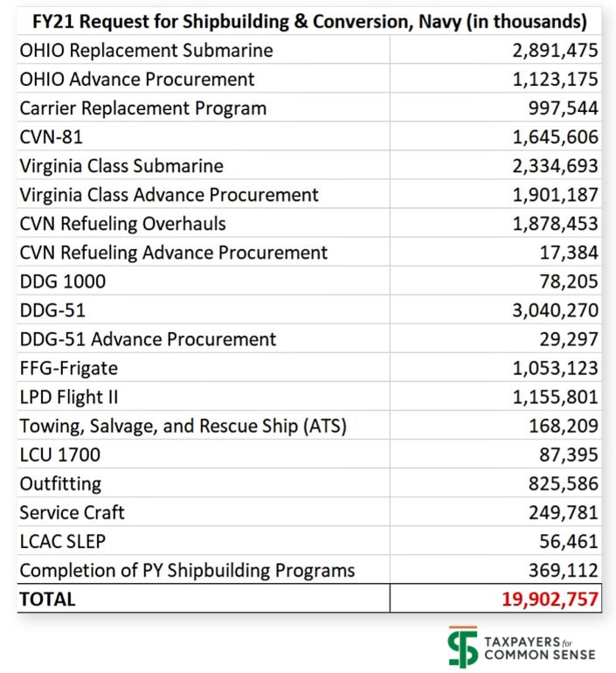Click the value 1,901,187
Screen dimensions: 616x673
(555, 195)
